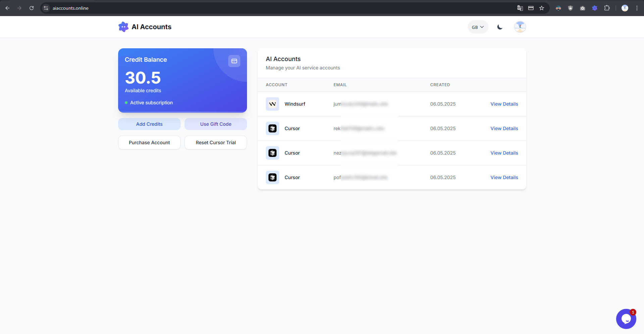This screenshot has height=334, width=644.
Task: Click the ACCOUNT column header
Action: (x=277, y=85)
